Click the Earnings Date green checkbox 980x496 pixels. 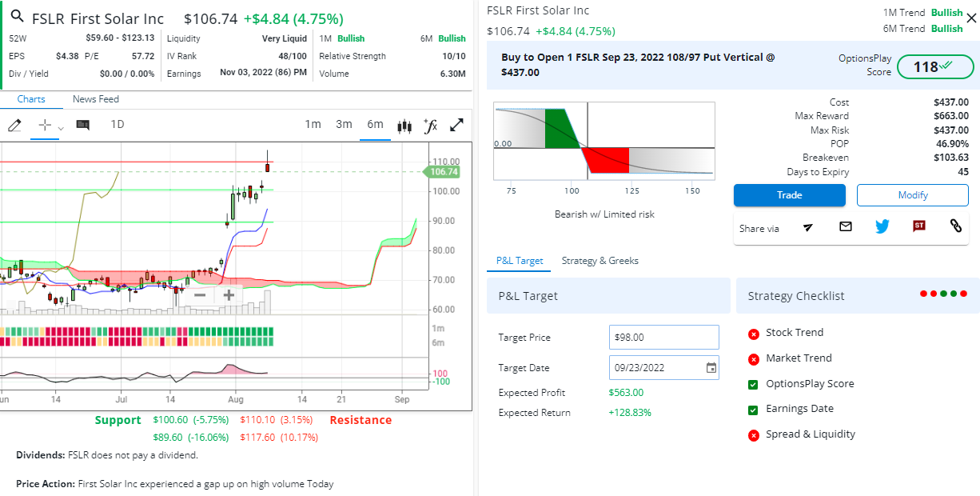[x=753, y=410]
